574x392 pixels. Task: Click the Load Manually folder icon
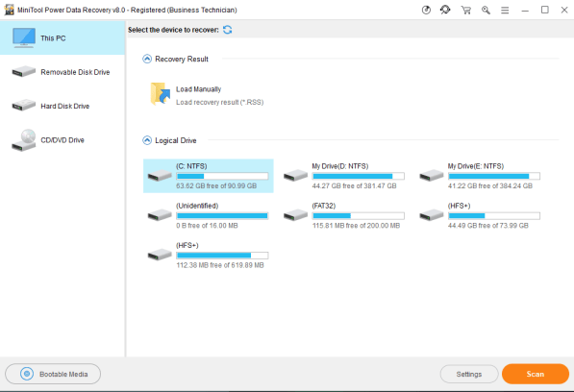pos(161,94)
